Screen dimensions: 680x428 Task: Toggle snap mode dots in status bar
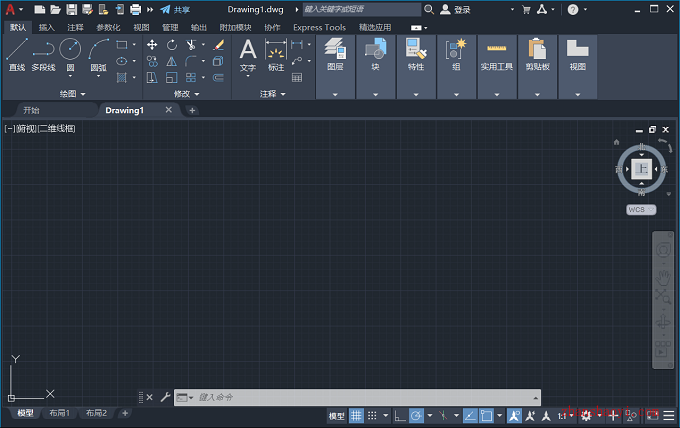(x=372, y=416)
